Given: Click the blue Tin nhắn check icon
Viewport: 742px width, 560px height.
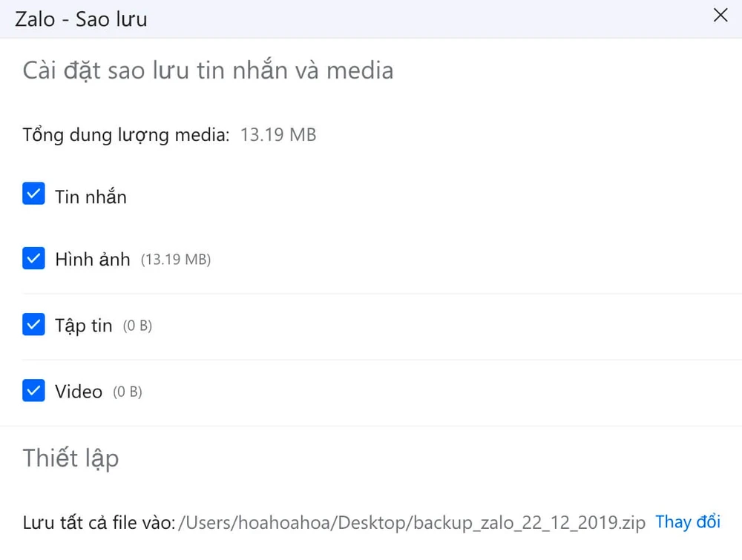Looking at the screenshot, I should pos(33,194).
